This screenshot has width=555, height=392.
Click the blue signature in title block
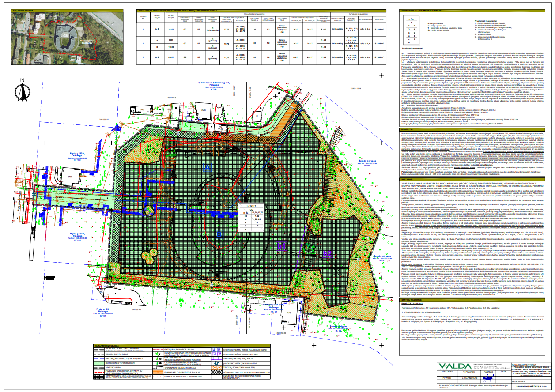click(488, 378)
